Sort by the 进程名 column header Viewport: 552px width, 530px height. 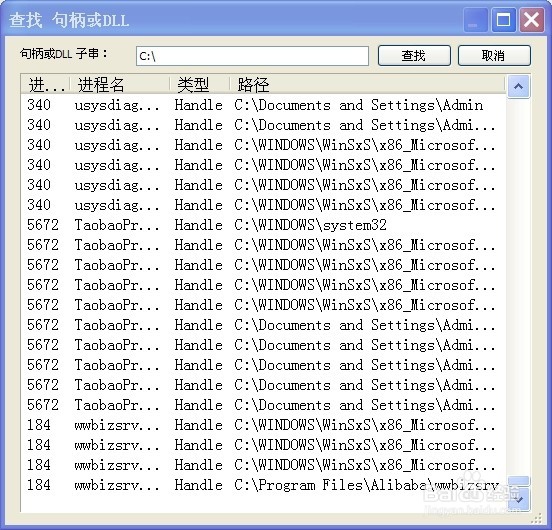[120, 85]
